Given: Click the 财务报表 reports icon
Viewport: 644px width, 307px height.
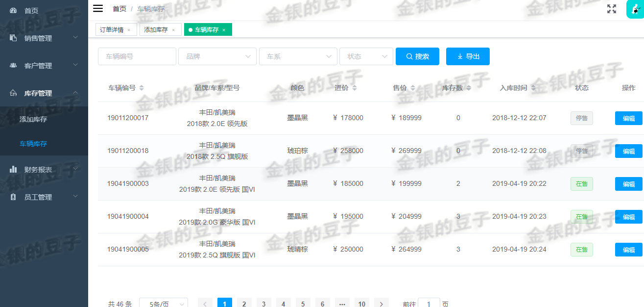Looking at the screenshot, I should click(12, 170).
